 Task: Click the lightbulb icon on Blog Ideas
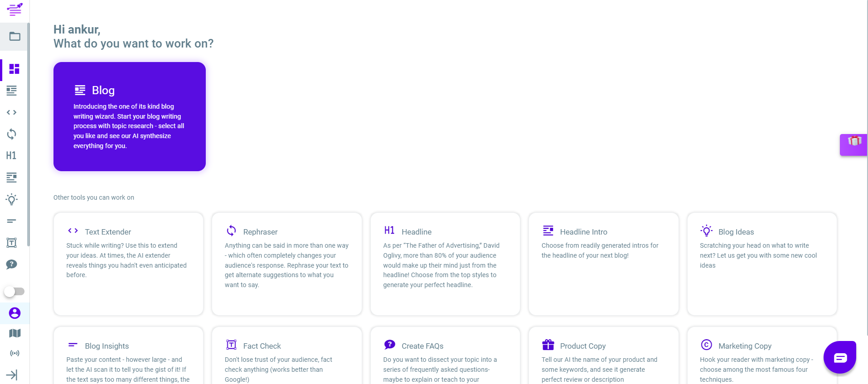(x=707, y=231)
